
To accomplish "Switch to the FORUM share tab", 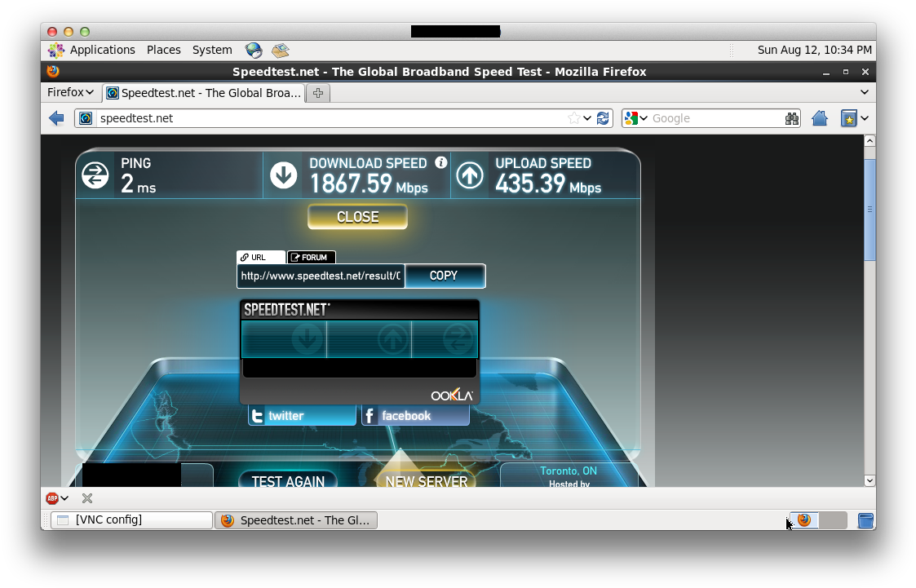I will pyautogui.click(x=312, y=257).
